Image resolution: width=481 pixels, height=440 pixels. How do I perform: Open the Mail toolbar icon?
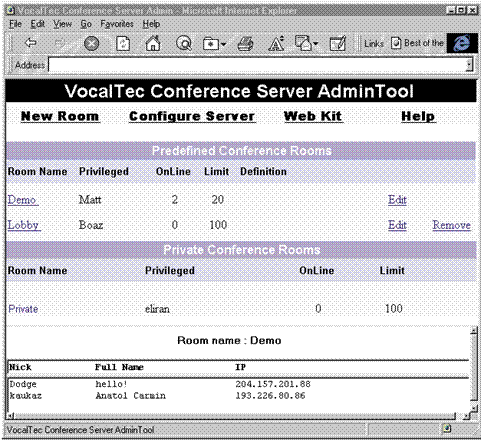click(x=303, y=43)
